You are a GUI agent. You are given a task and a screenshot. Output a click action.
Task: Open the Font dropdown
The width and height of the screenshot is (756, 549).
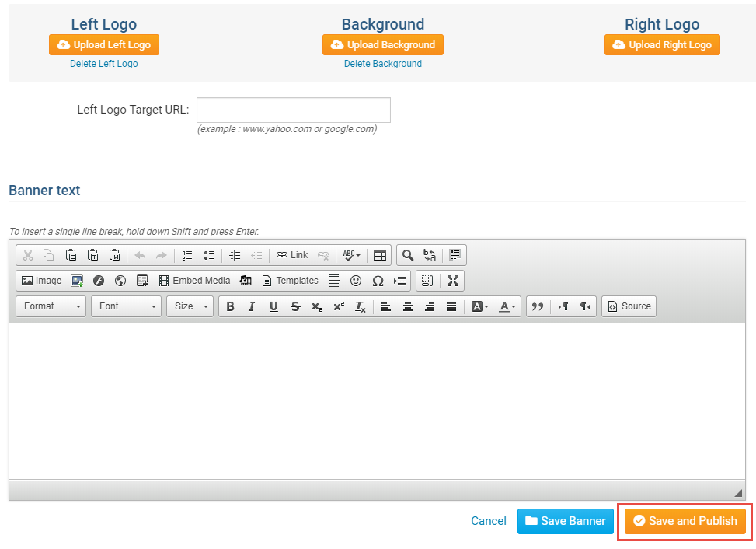[x=126, y=306]
